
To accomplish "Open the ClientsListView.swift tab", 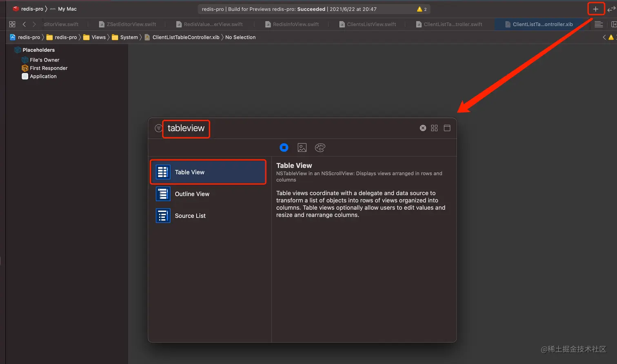I will pos(368,24).
